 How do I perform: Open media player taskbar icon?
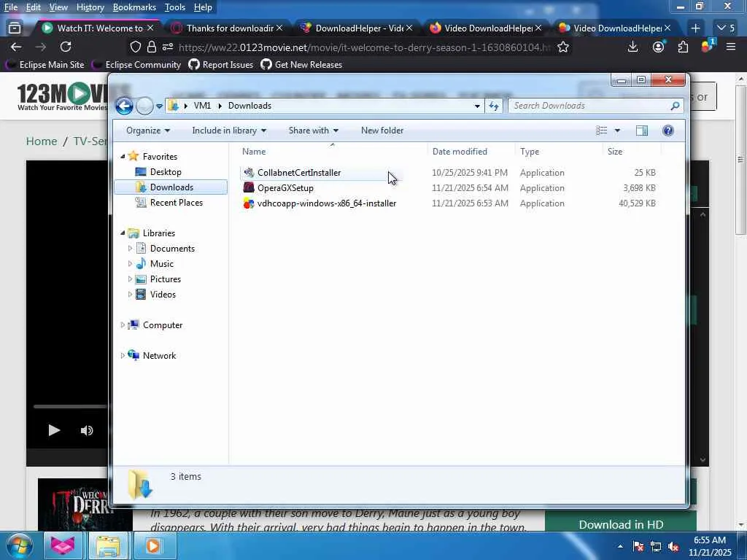[153, 545]
